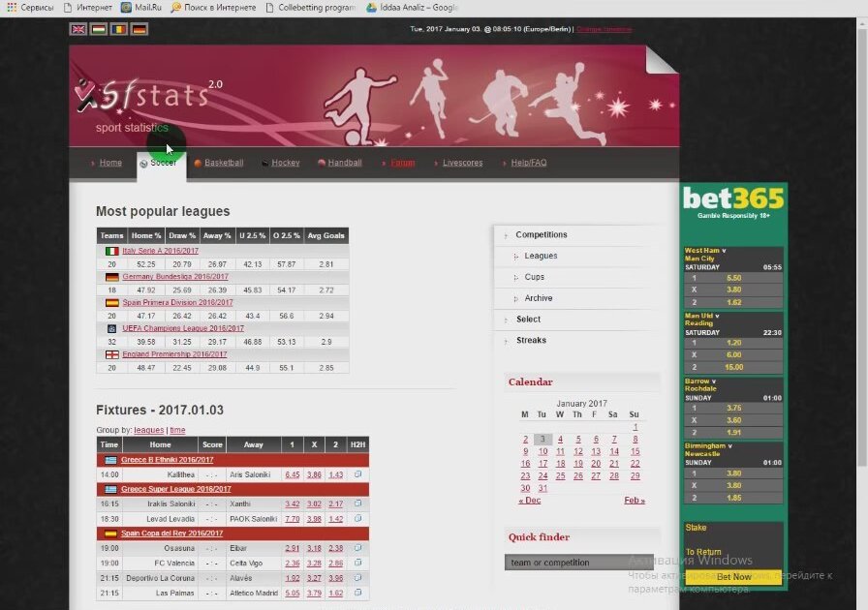Select January 15 in the calendar
Image resolution: width=868 pixels, height=610 pixels.
[x=635, y=451]
